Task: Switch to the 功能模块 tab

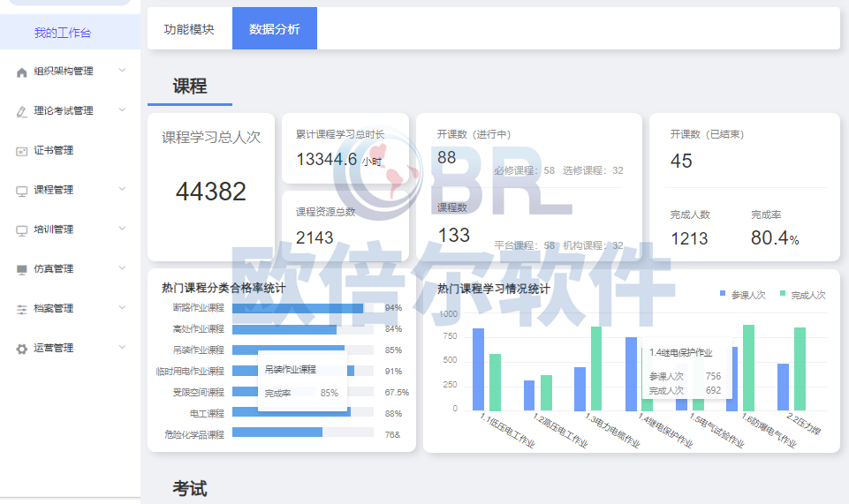Action: [190, 28]
